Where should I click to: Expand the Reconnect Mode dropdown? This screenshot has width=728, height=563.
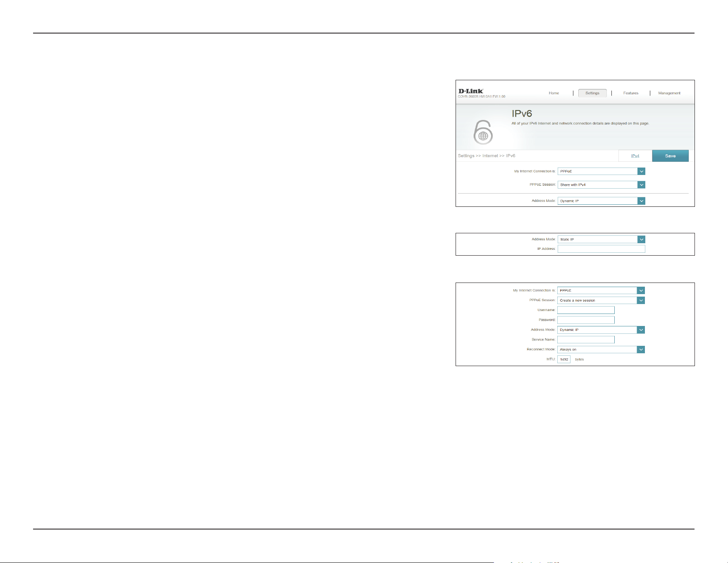[601, 350]
